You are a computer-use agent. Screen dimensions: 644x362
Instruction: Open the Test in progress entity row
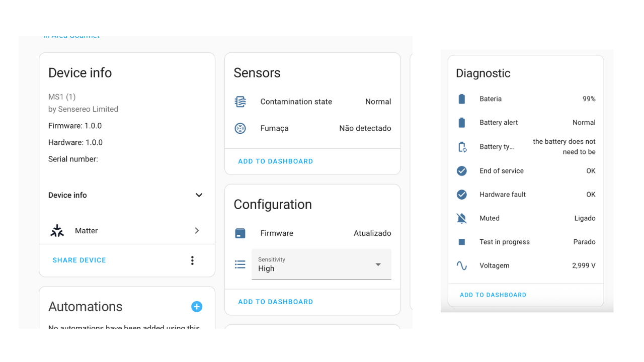(526, 242)
